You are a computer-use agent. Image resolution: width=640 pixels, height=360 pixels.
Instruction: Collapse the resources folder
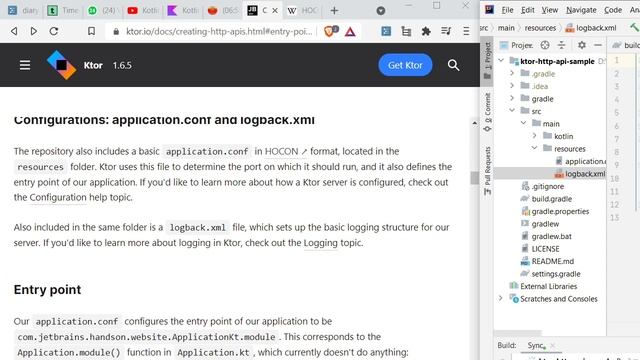point(535,148)
